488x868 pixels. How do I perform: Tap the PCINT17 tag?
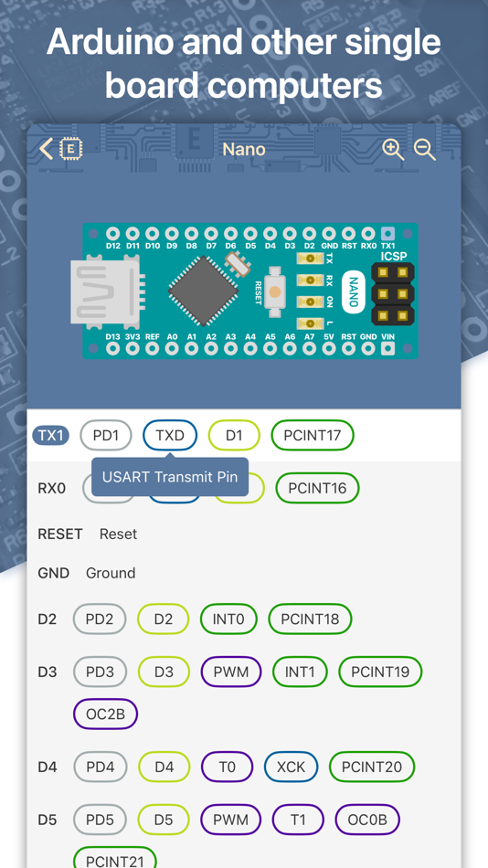[x=313, y=436]
